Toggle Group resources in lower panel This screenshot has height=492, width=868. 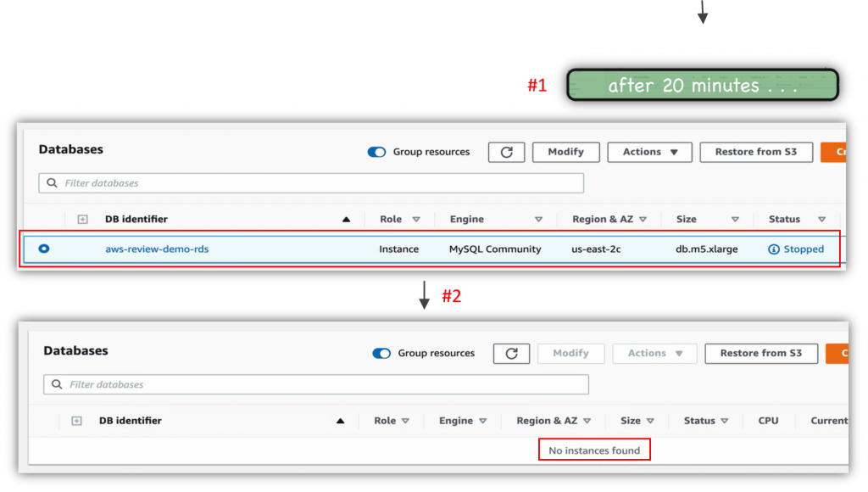[381, 354]
